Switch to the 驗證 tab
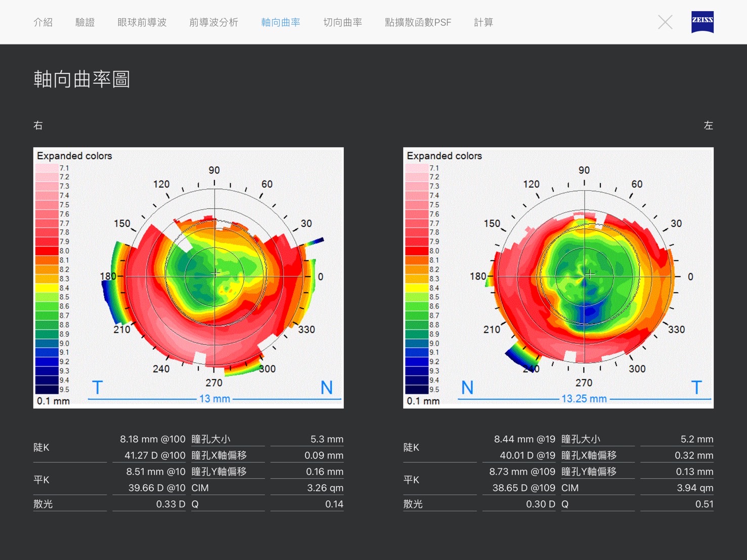The height and width of the screenshot is (560, 747). click(x=85, y=22)
